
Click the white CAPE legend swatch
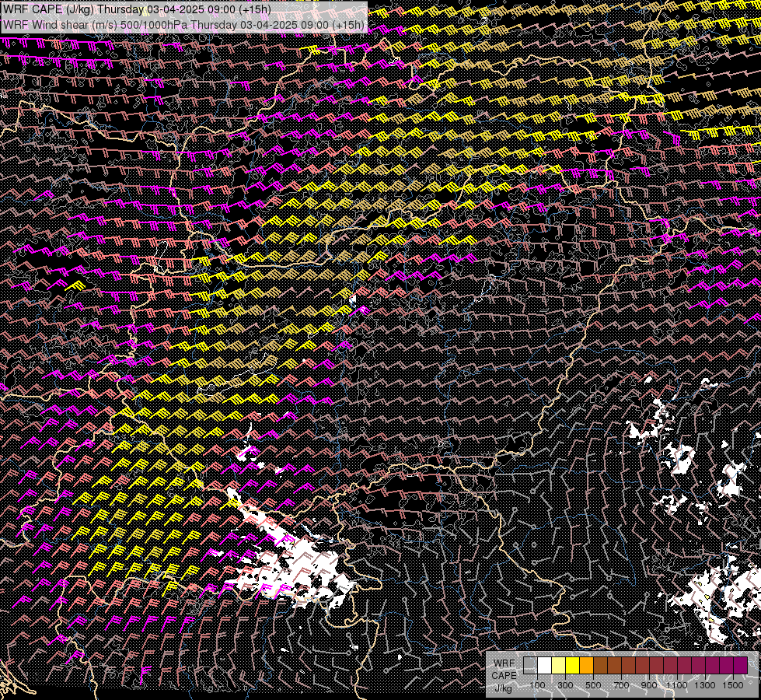[545, 665]
